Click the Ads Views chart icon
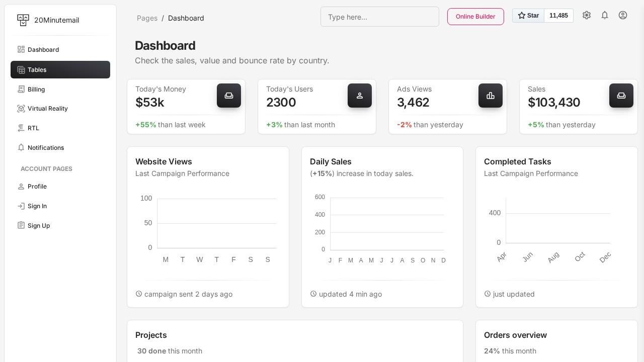 tap(491, 96)
